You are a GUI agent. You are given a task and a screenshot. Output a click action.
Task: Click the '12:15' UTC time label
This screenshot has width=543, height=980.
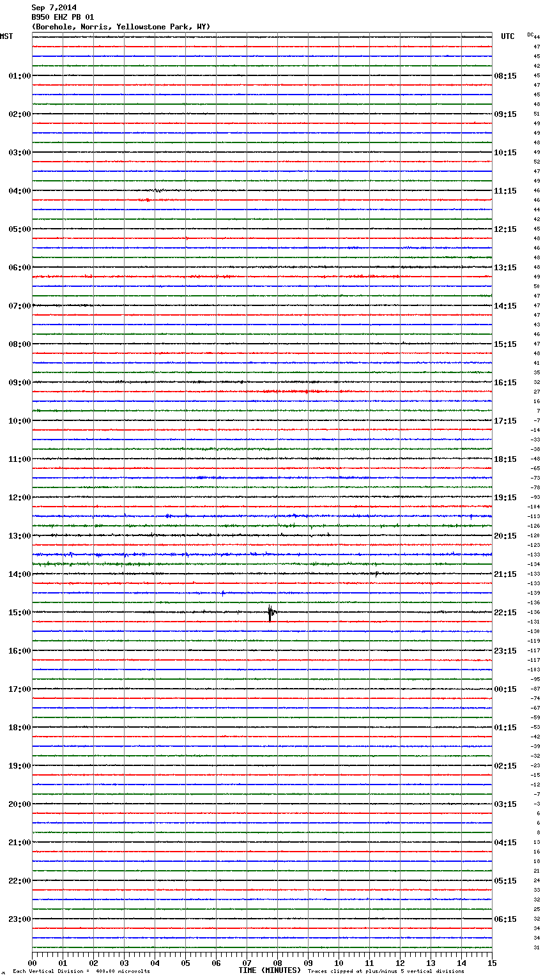505,229
